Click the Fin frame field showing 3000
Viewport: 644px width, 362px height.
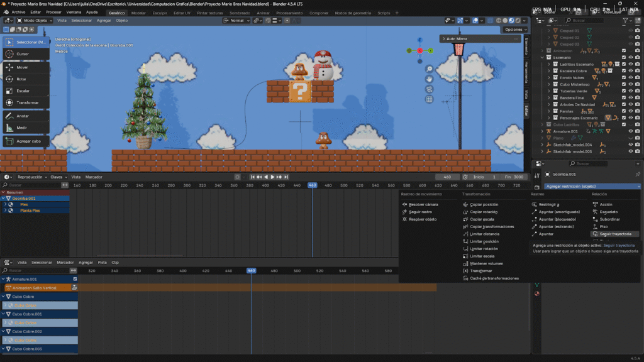[x=513, y=177]
